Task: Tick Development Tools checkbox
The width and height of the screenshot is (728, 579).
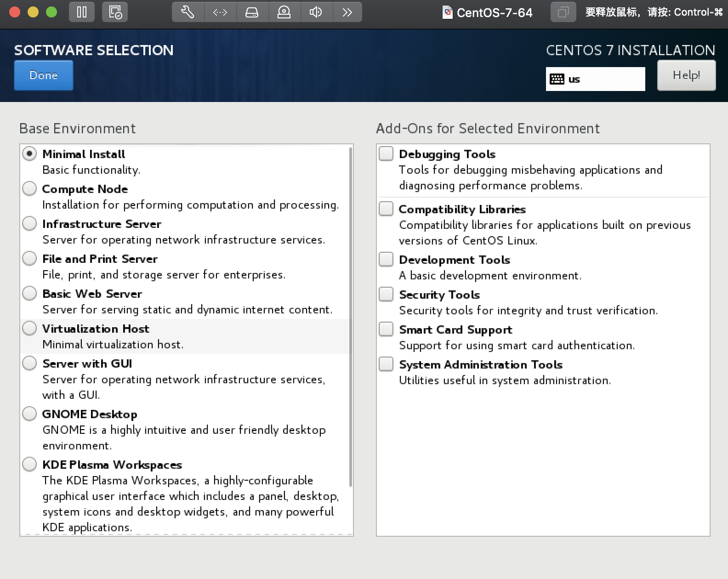Action: click(x=386, y=259)
